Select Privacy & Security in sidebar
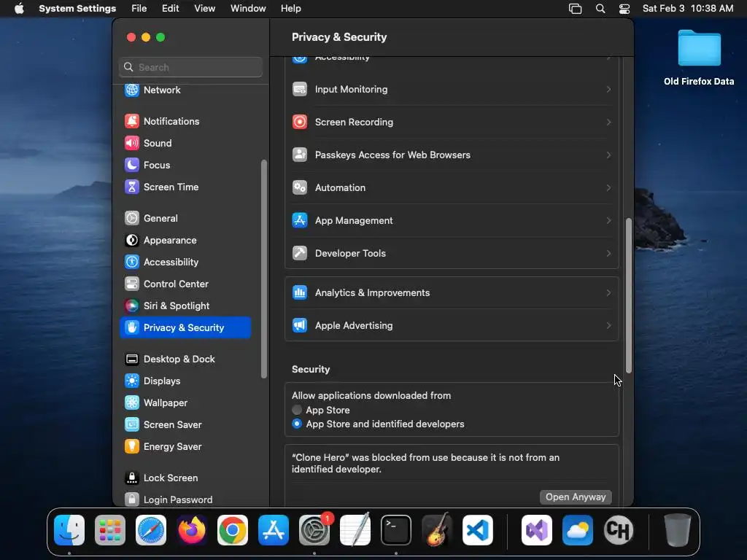This screenshot has height=560, width=747. pyautogui.click(x=185, y=327)
